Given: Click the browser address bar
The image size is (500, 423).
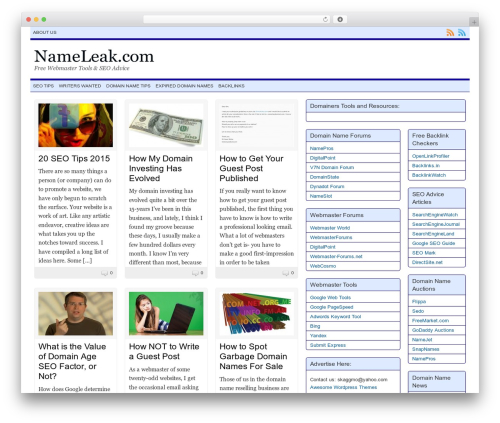Looking at the screenshot, I should tap(237, 19).
